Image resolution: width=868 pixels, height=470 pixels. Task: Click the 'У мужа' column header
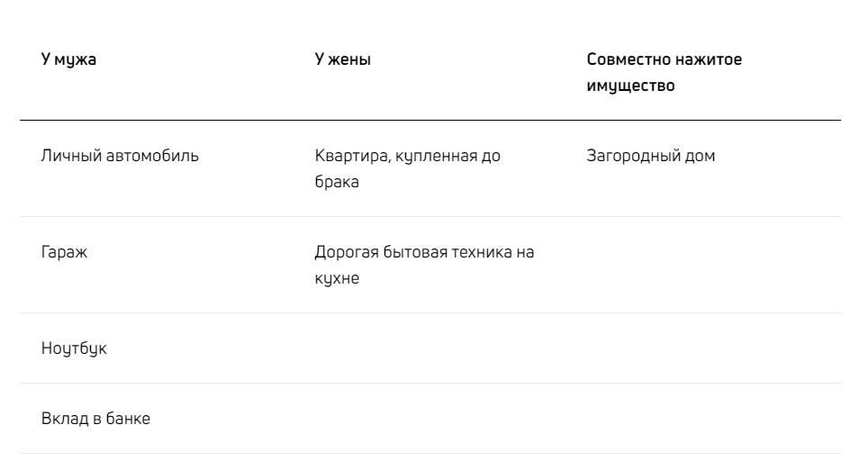point(68,59)
